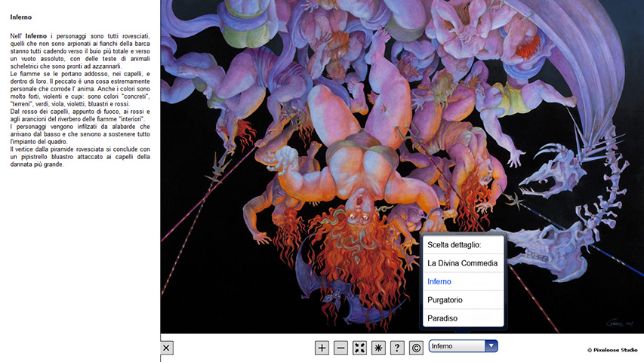Select Purgatorio from the detail list
This screenshot has height=362, width=644.
coord(463,300)
